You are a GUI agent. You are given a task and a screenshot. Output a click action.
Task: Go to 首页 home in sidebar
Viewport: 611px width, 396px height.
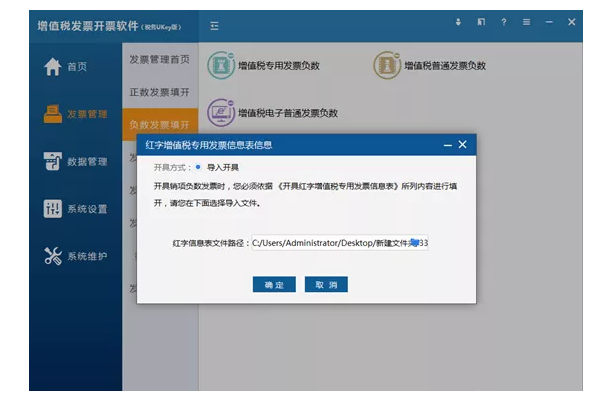65,67
